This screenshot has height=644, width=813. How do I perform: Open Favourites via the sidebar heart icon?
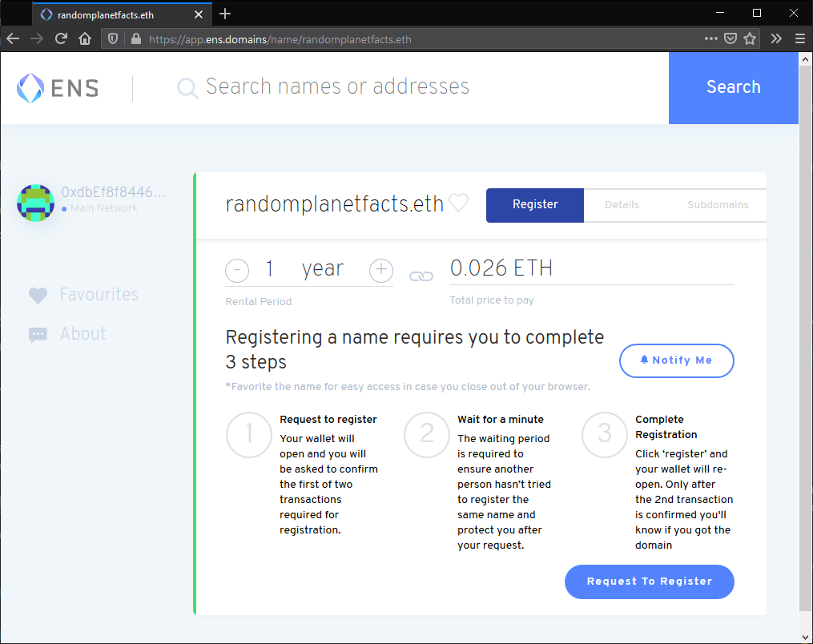point(38,296)
